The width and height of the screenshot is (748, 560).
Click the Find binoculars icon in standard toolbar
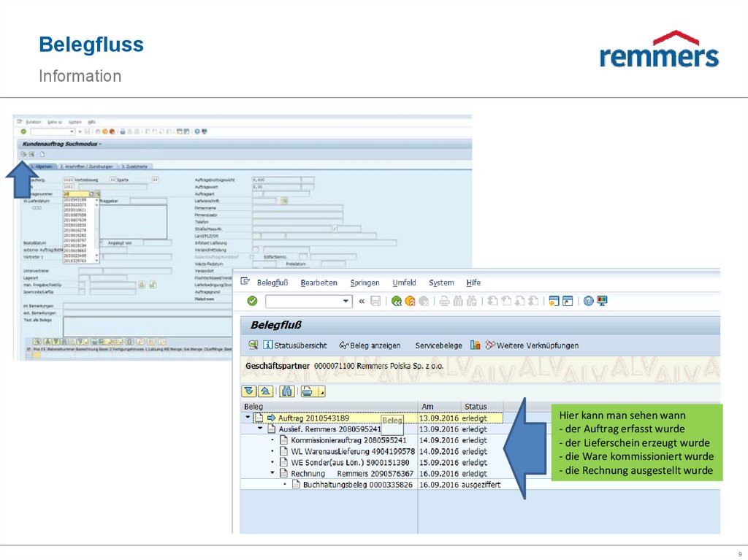(x=458, y=301)
